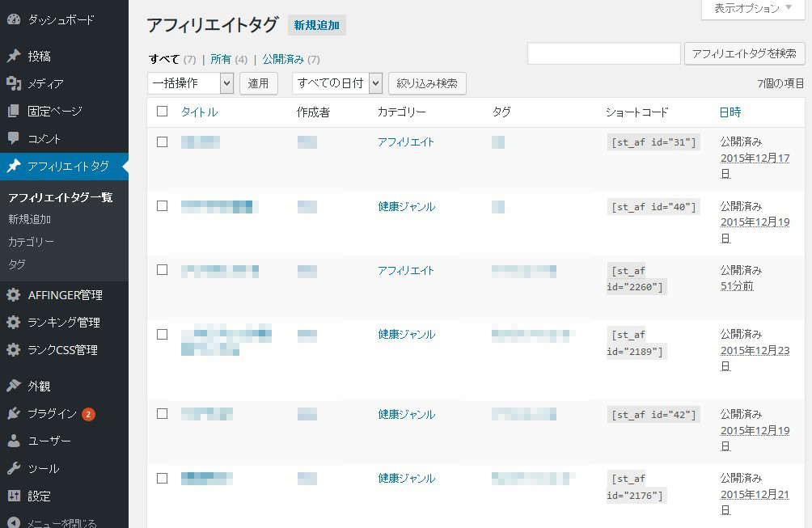Image resolution: width=812 pixels, height=528 pixels.
Task: Click the sliders icon beside 設定
Action: tap(14, 496)
